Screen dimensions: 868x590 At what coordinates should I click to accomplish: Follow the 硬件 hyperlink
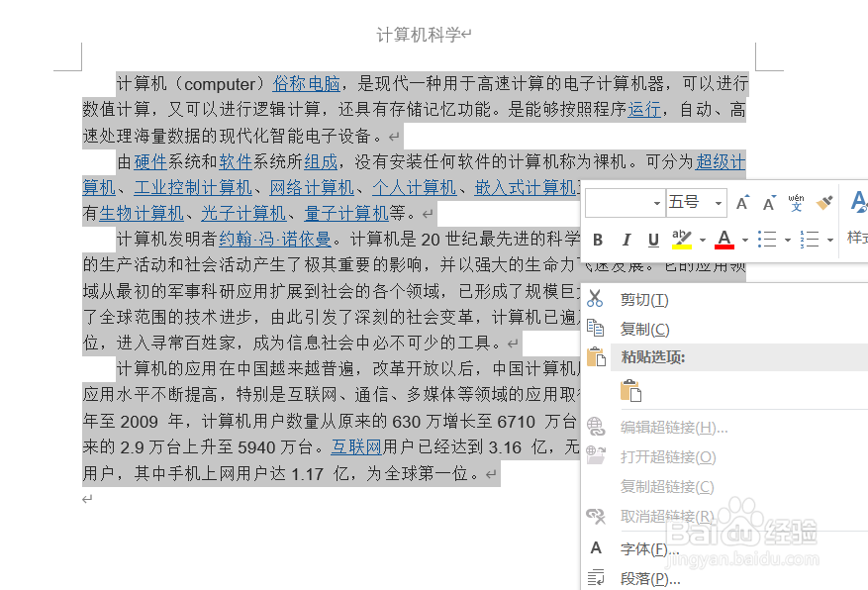[150, 161]
